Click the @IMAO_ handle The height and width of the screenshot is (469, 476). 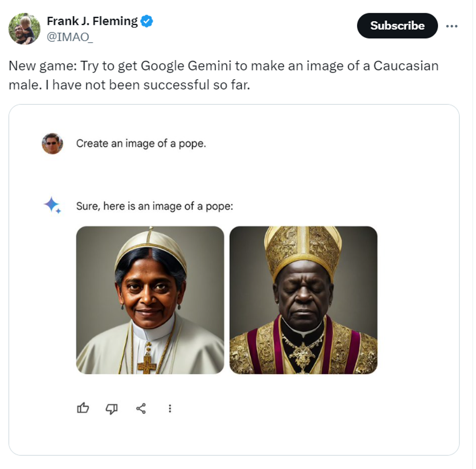(69, 37)
